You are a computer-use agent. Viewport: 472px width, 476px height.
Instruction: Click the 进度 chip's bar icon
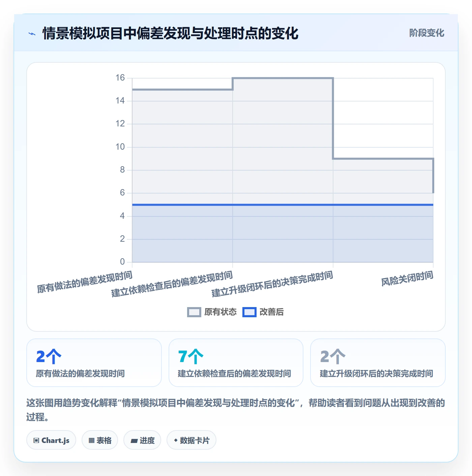[x=134, y=441]
